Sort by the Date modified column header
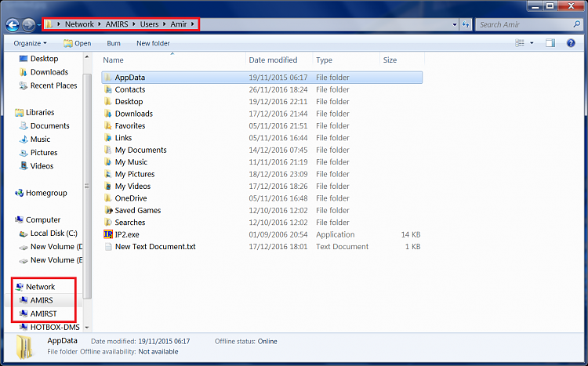This screenshot has width=588, height=366. pyautogui.click(x=273, y=60)
